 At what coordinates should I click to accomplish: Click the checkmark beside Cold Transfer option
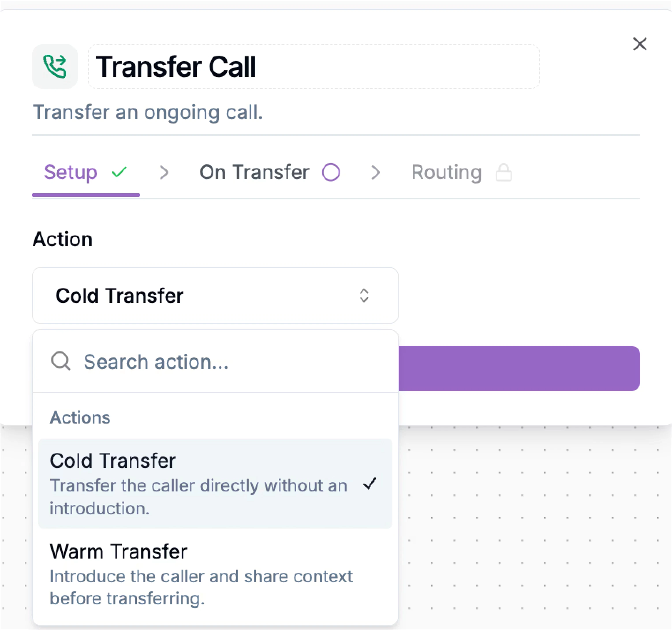pos(370,485)
